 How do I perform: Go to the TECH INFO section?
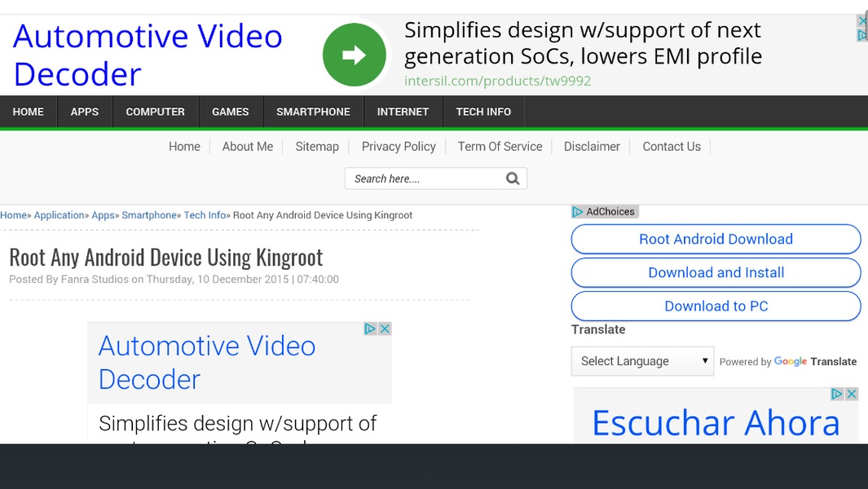point(483,112)
